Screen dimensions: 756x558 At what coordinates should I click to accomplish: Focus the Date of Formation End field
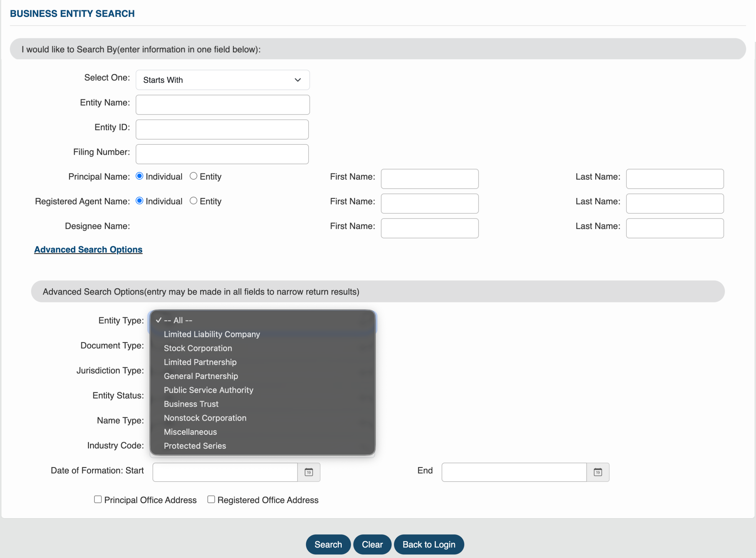pos(514,472)
